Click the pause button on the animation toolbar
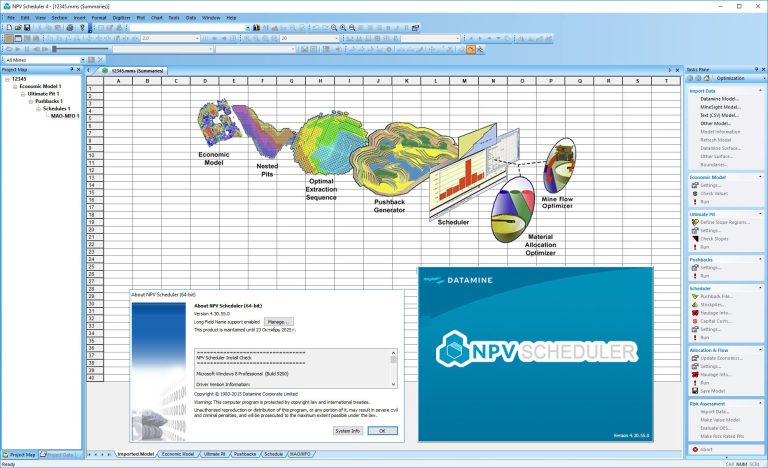Screen dimensions: 768x468 pyautogui.click(x=27, y=49)
